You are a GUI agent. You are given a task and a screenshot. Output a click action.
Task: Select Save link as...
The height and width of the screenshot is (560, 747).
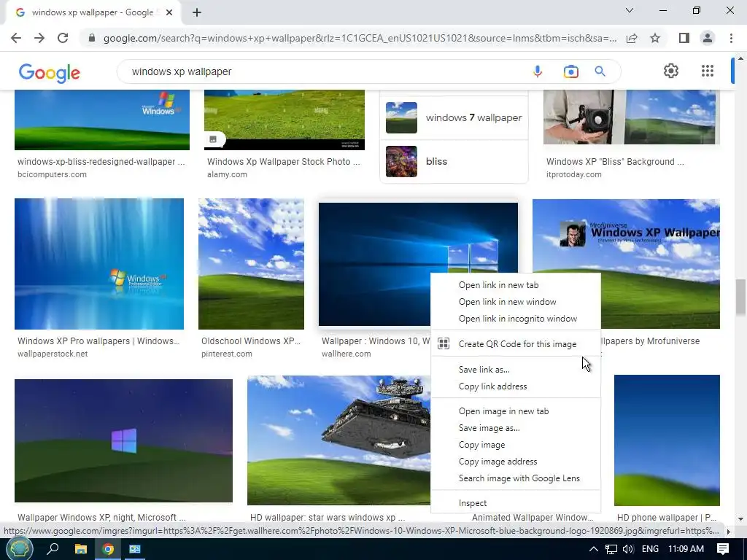[516, 370]
